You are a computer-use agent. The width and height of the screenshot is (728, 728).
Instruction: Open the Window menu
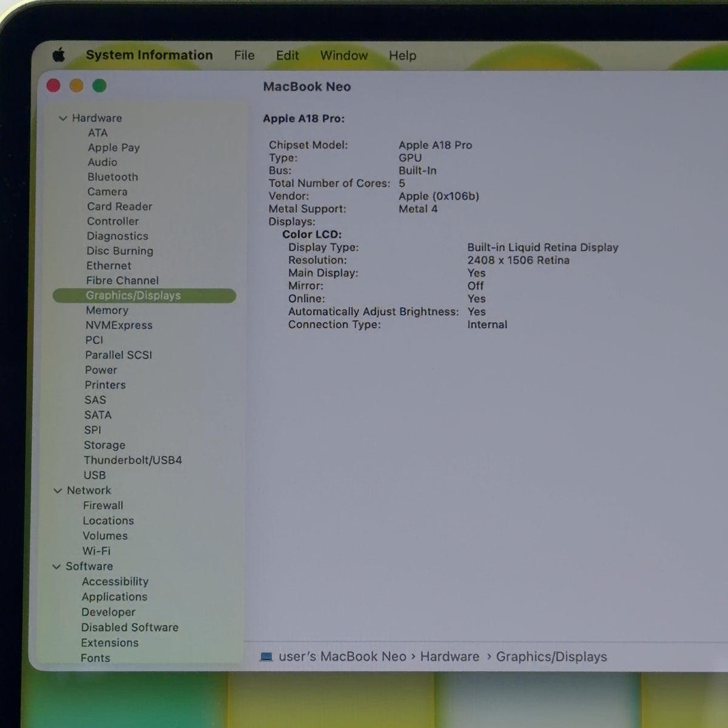[344, 56]
